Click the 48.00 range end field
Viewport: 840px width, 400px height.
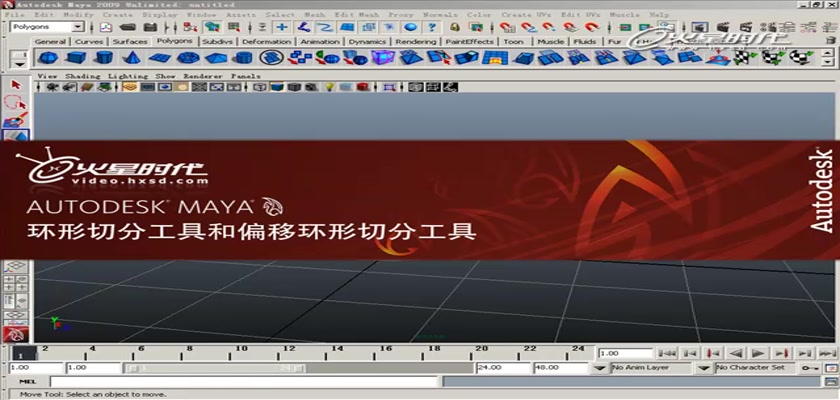[561, 368]
